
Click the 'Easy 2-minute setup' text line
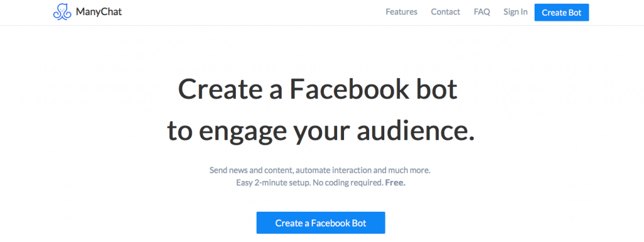click(x=321, y=182)
